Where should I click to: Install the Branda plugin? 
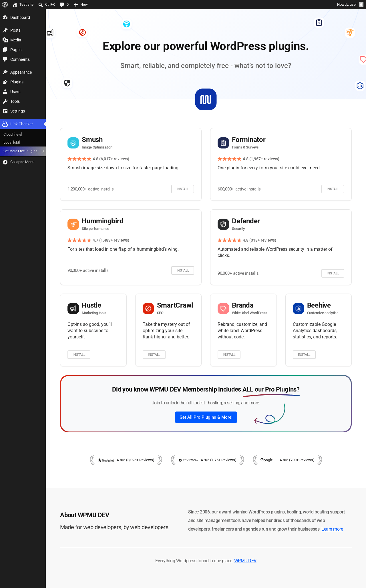tap(229, 355)
